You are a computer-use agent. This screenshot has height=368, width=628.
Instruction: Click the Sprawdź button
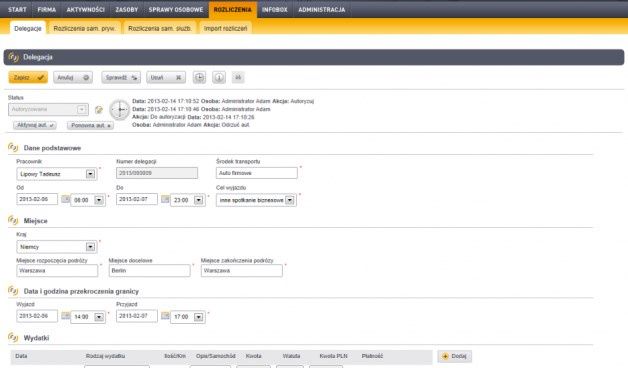(x=121, y=77)
